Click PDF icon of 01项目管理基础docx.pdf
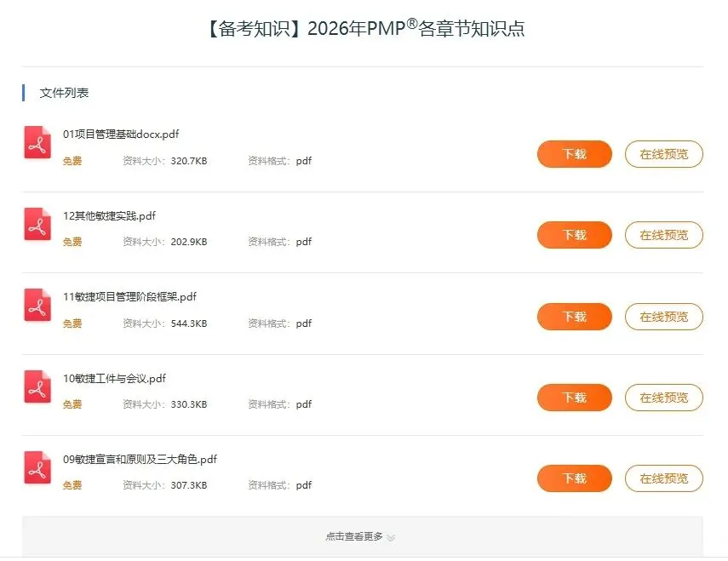 [37, 142]
